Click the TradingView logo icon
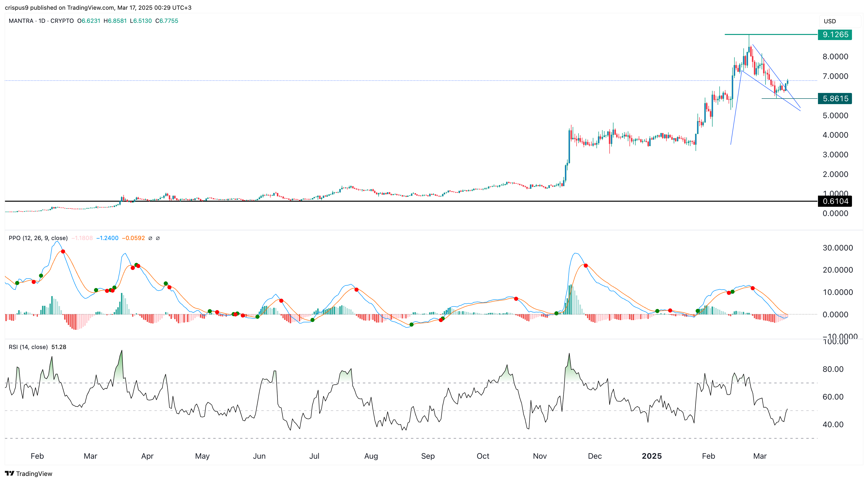868x482 pixels. pos(9,473)
